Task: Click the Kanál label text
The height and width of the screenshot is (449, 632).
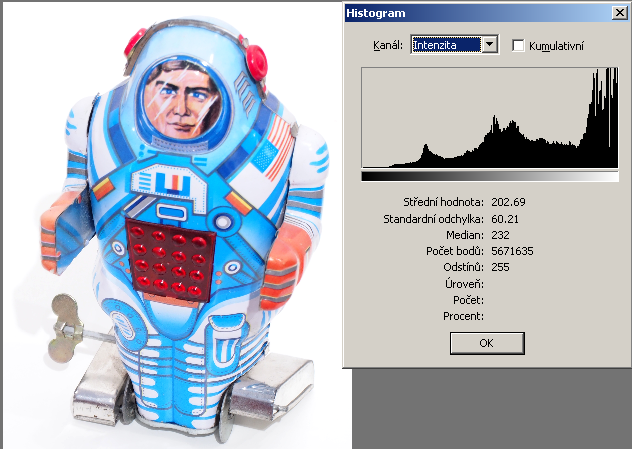Action: pos(385,45)
